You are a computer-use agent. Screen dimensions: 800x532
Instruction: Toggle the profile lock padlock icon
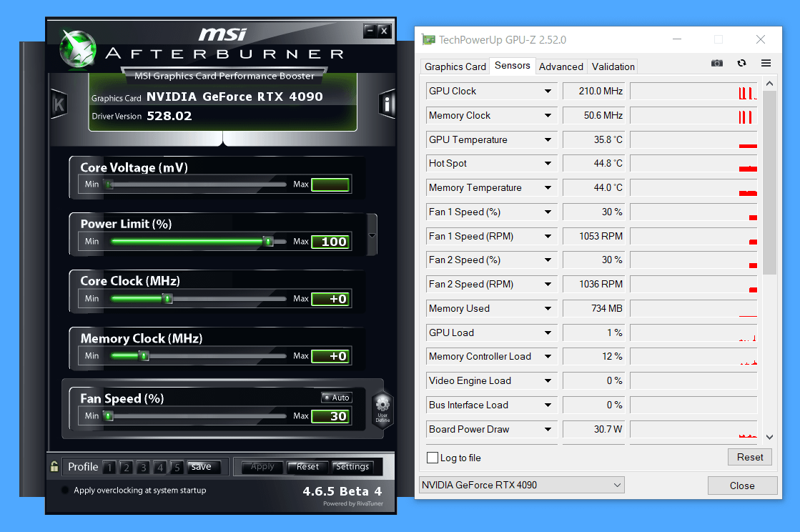click(54, 466)
